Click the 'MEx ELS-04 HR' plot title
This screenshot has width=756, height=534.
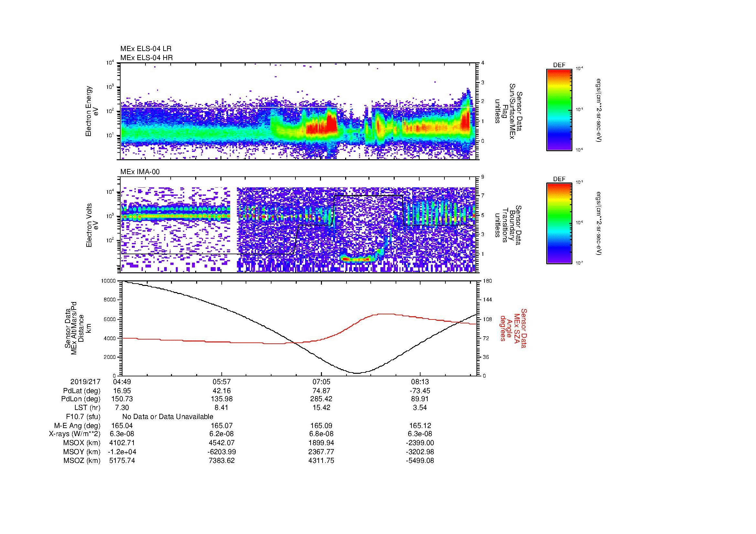point(146,58)
